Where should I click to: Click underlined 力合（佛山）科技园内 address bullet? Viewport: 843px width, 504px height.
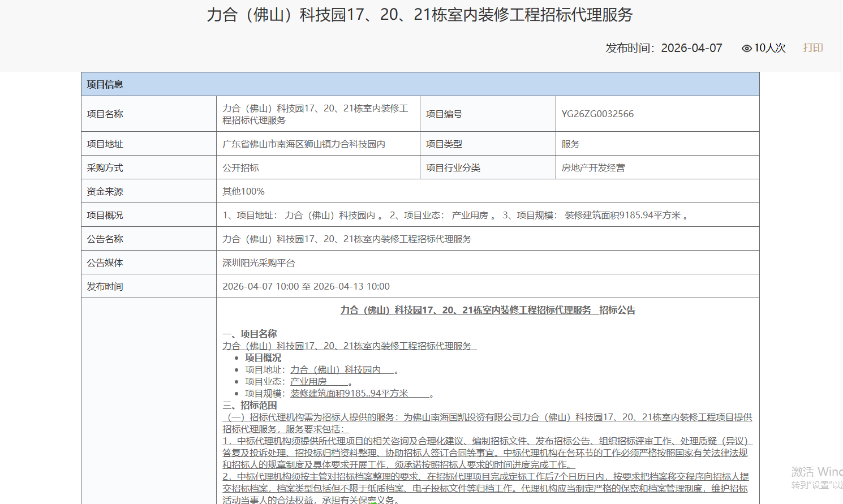336,370
